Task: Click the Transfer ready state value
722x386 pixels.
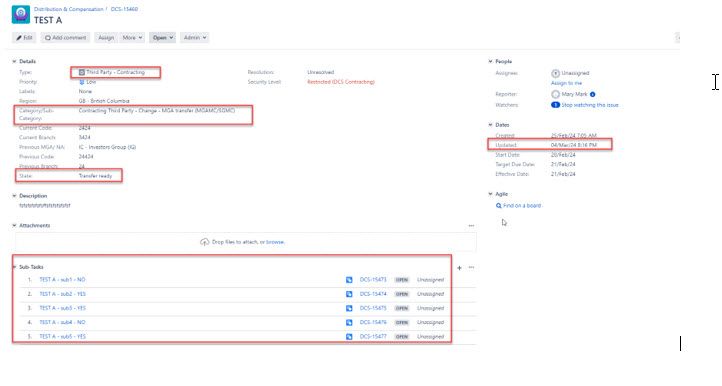Action: point(95,176)
